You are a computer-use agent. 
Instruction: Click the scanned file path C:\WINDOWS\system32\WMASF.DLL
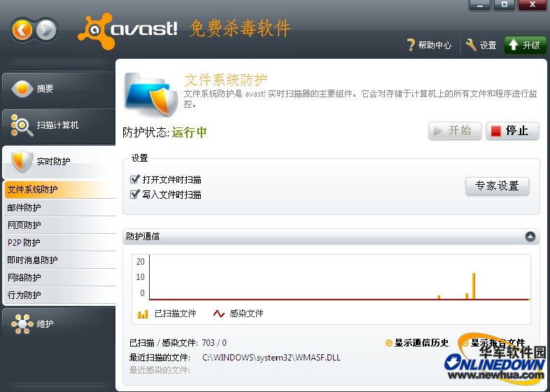pyautogui.click(x=271, y=358)
